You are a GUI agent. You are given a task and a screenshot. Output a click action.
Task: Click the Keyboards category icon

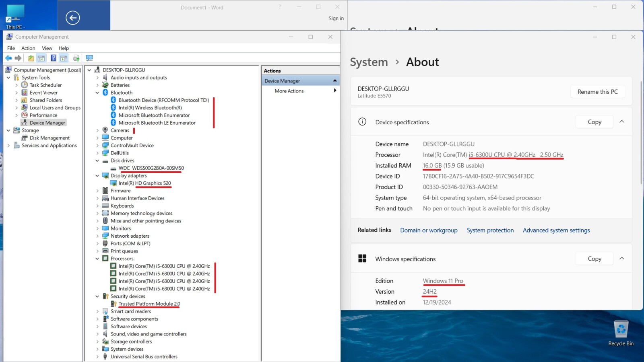click(105, 206)
